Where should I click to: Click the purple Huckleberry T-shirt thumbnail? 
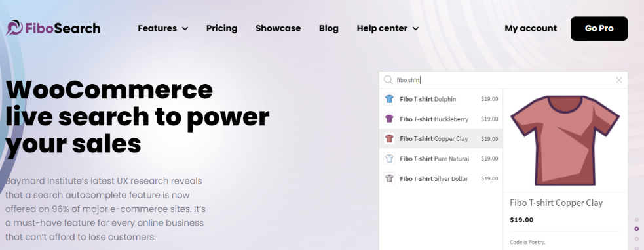coord(389,119)
